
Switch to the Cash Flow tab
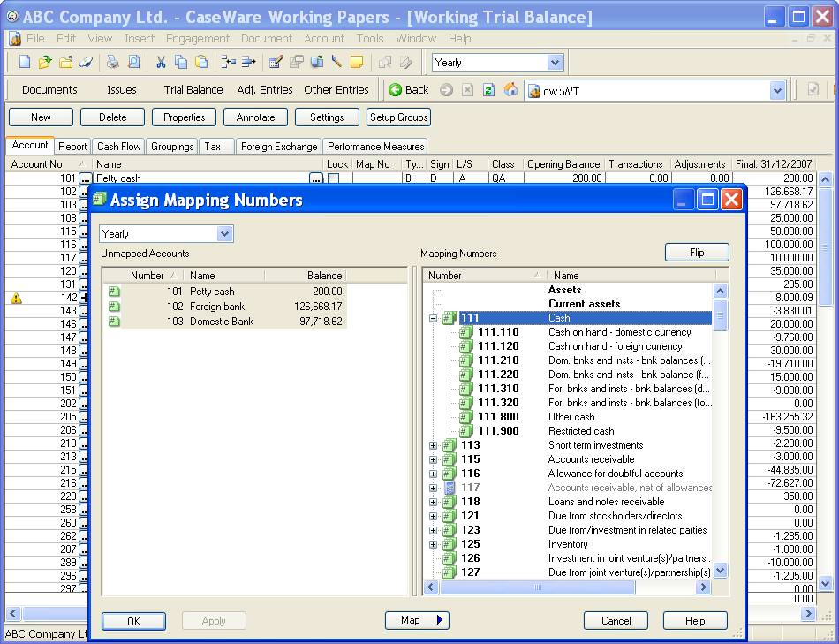coord(119,146)
